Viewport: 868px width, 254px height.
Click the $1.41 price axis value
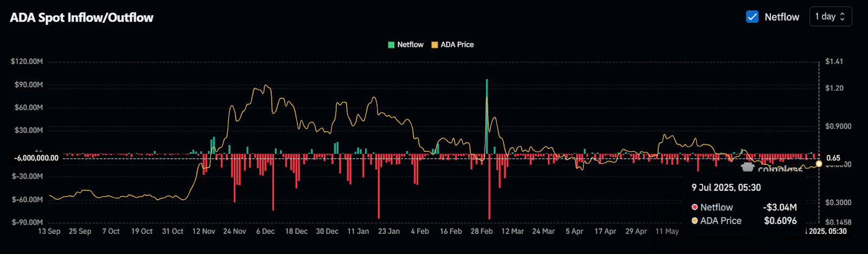834,61
